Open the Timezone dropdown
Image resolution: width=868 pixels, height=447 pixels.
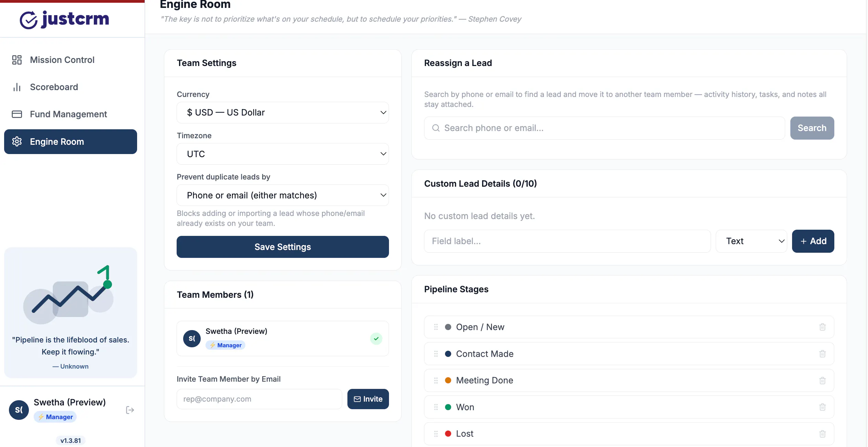coord(282,154)
